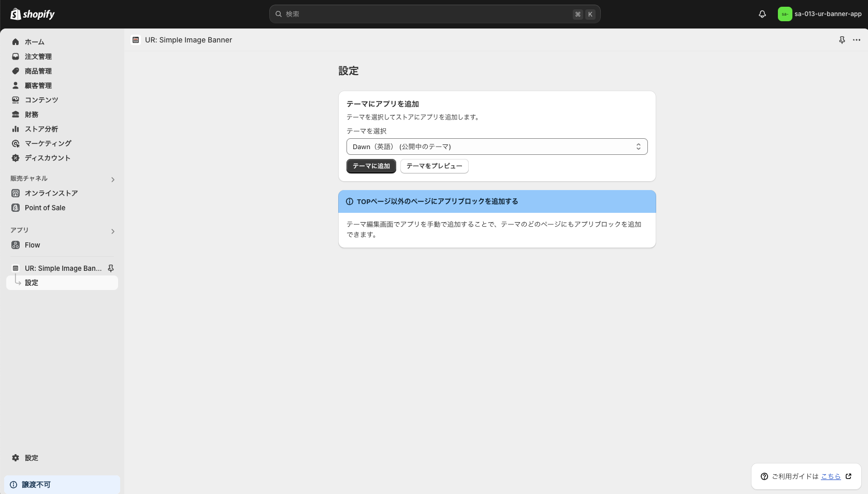Open ディスカウント from the sidebar
868x494 pixels.
16,158
